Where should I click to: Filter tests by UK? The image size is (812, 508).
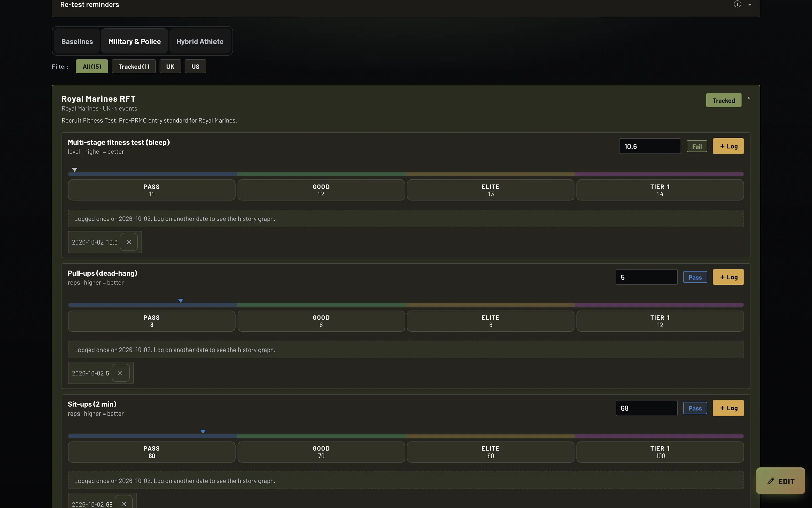170,66
